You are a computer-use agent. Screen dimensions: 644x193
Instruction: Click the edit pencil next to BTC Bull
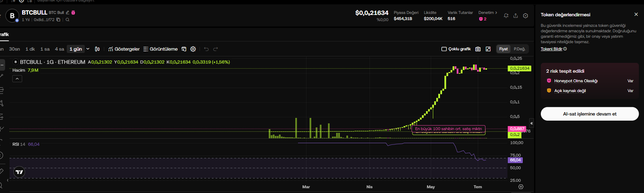(x=67, y=13)
